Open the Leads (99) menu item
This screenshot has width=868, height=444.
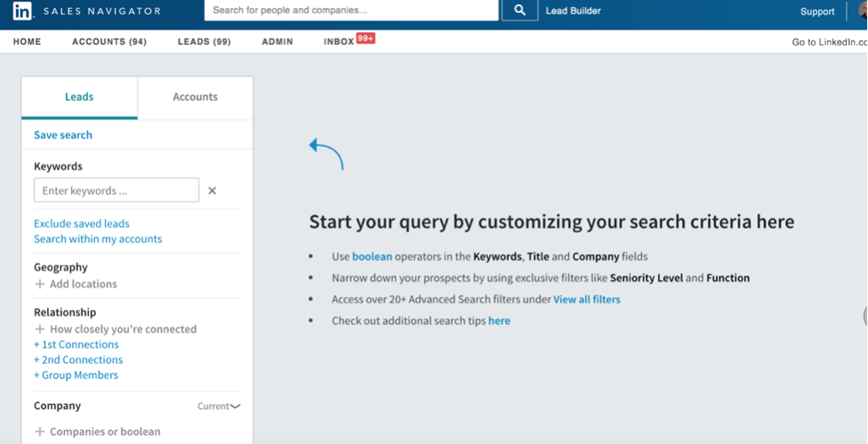[203, 42]
